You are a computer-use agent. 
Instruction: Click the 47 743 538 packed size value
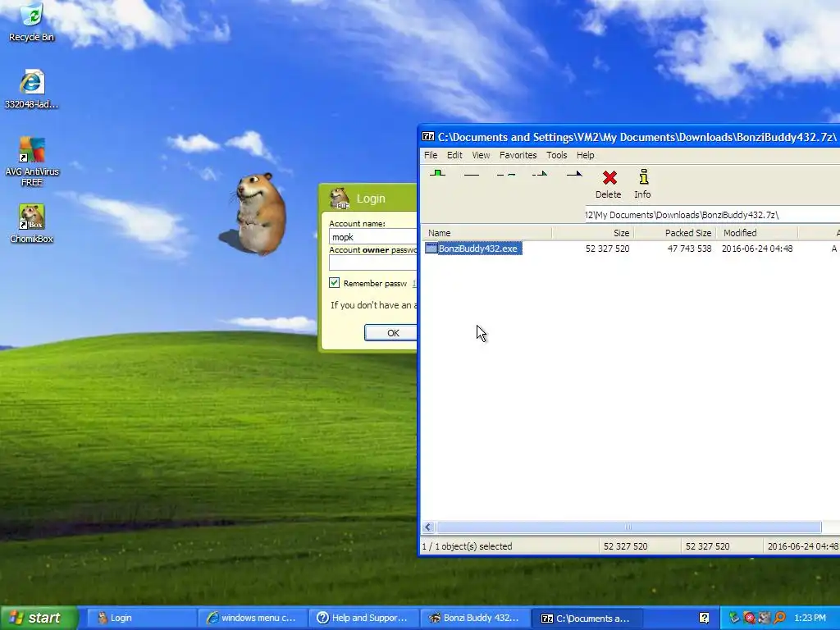coord(689,249)
